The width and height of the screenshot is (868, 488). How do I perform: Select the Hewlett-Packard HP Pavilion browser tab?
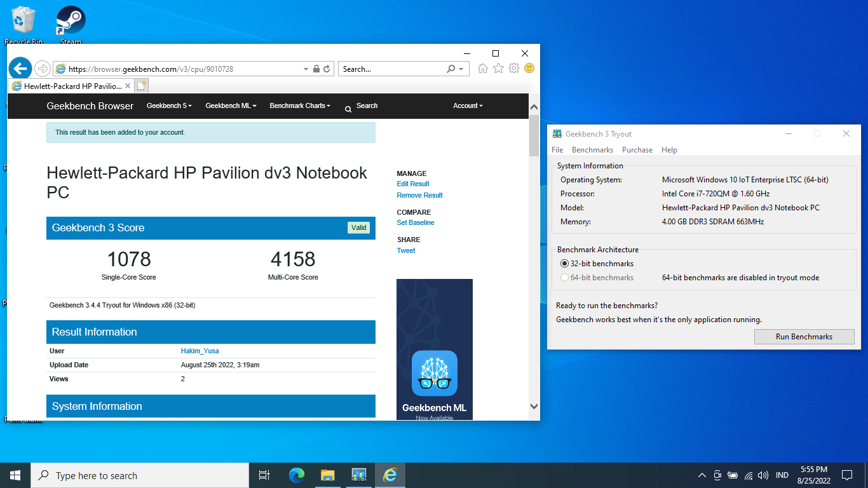[71, 86]
